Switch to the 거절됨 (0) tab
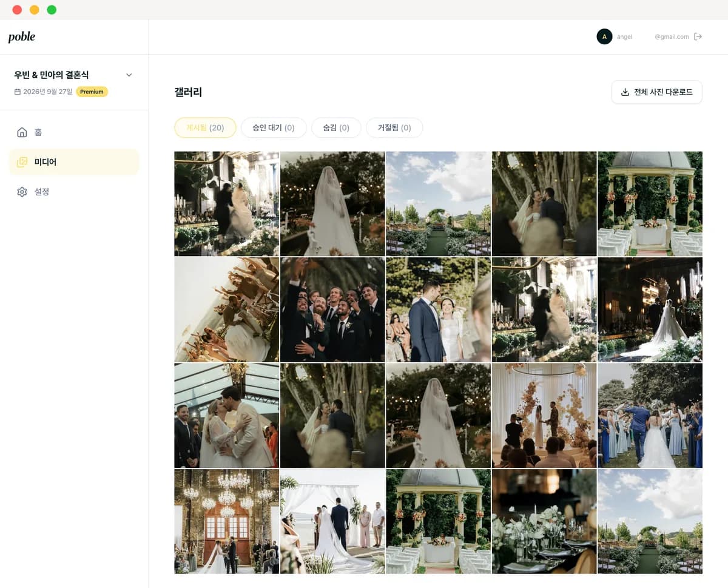The height and width of the screenshot is (588, 728). click(394, 127)
